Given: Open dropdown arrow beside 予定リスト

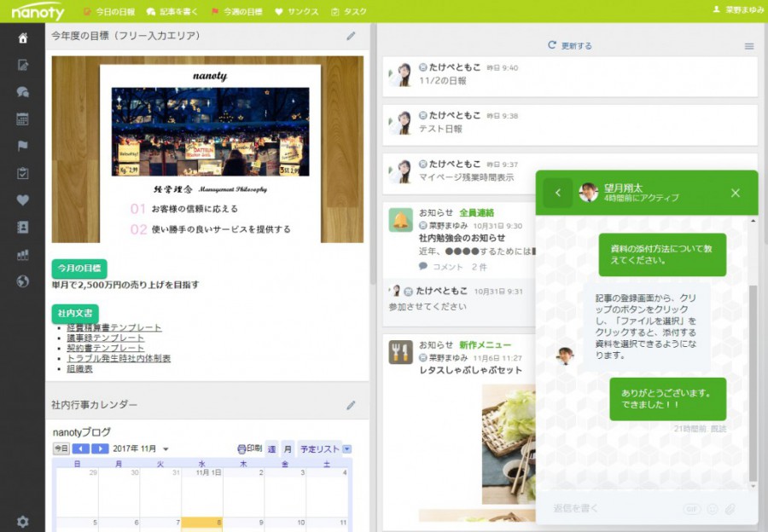Looking at the screenshot, I should point(346,448).
